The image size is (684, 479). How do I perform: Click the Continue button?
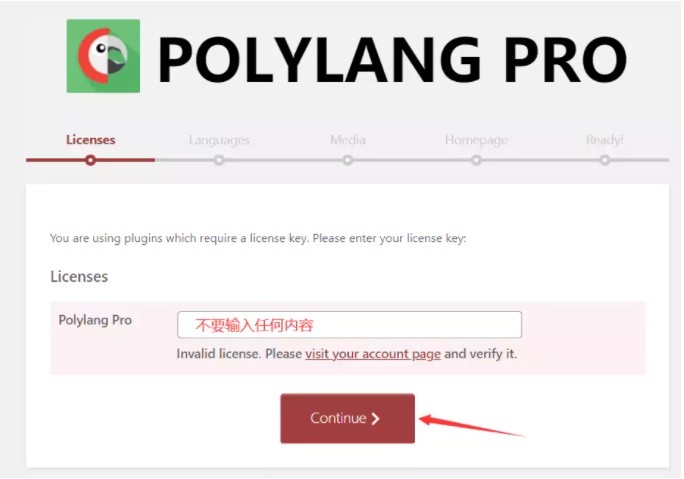click(348, 418)
